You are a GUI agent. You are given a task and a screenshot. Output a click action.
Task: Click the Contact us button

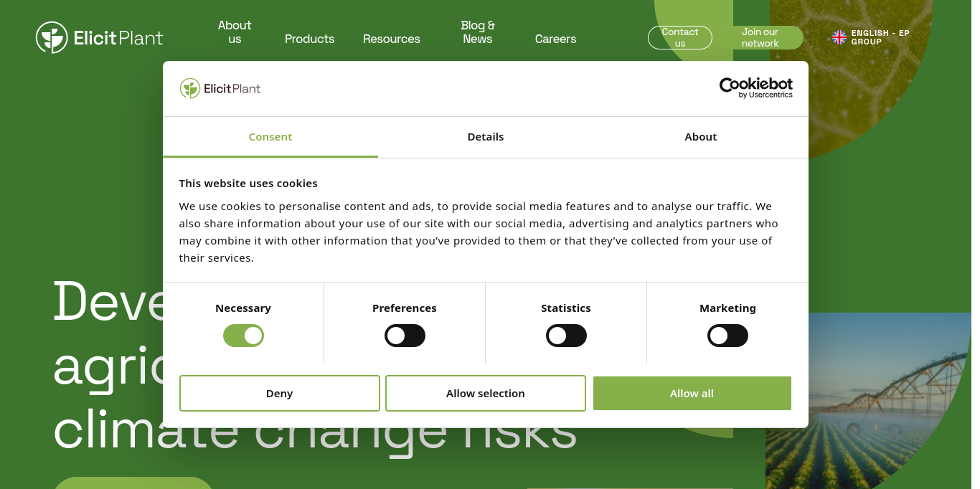680,37
